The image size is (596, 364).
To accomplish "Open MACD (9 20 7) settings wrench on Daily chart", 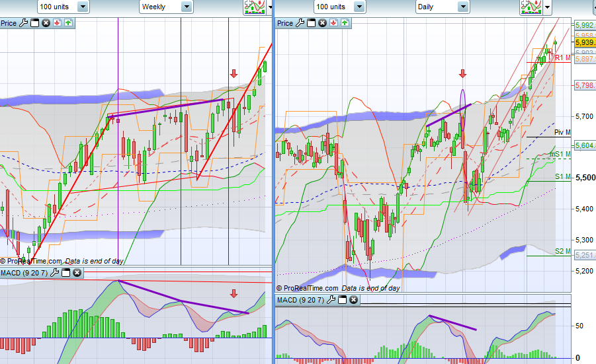I will click(331, 300).
